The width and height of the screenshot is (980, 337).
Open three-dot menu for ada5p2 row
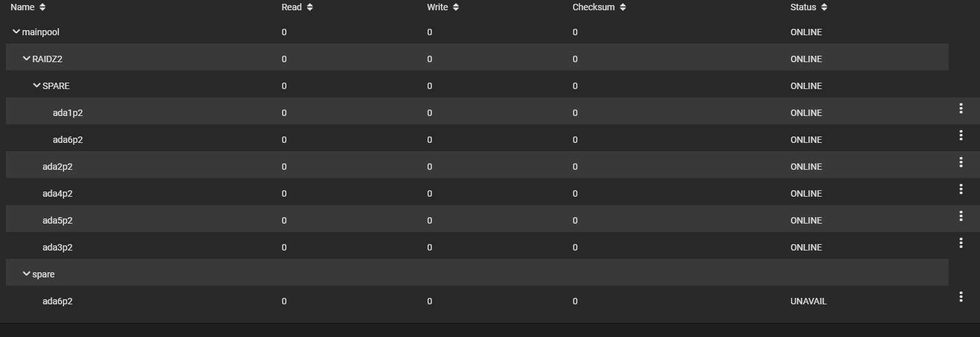coord(960,216)
